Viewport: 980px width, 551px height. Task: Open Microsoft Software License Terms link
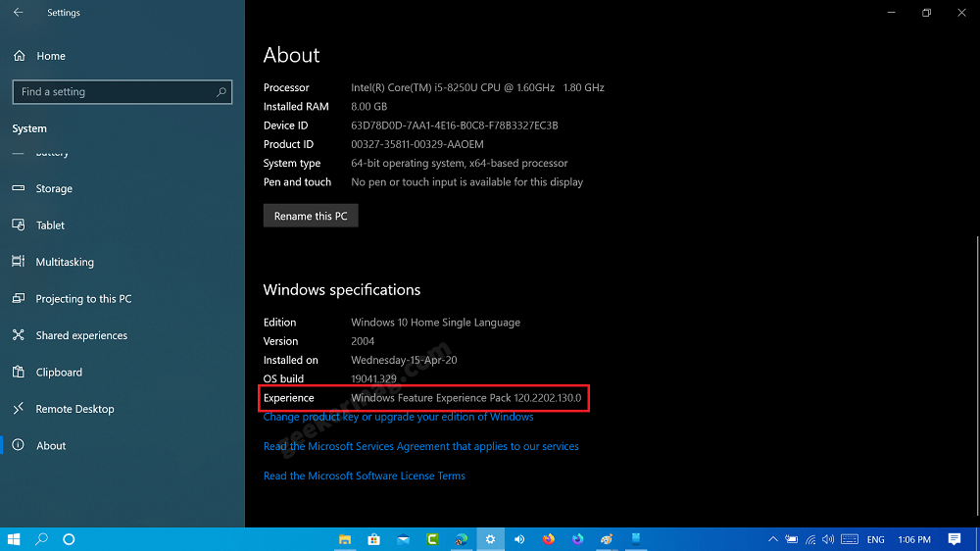click(x=364, y=476)
